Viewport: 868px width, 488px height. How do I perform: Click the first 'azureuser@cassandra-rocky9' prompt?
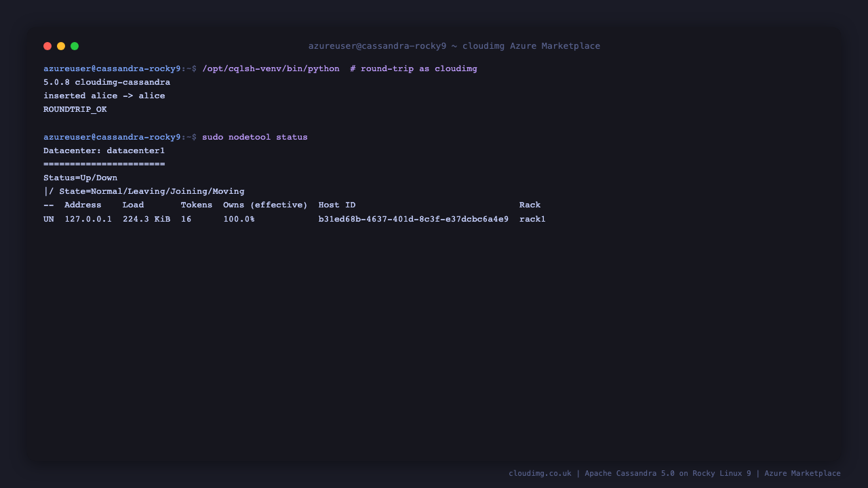pos(112,69)
